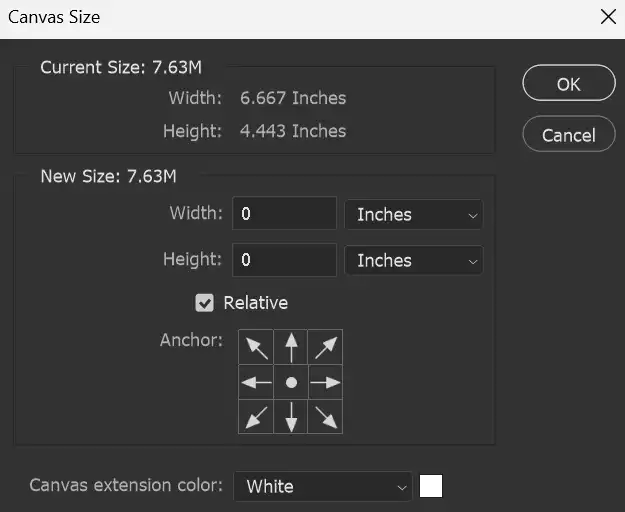Set anchor to middle-right arrow

click(325, 382)
